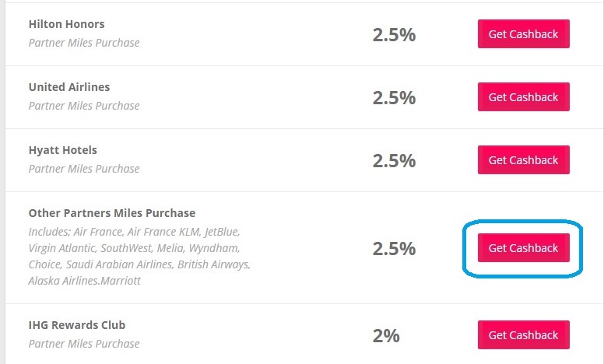
Task: Get Cashback for Other Partners Miles Purchase
Action: pos(523,248)
